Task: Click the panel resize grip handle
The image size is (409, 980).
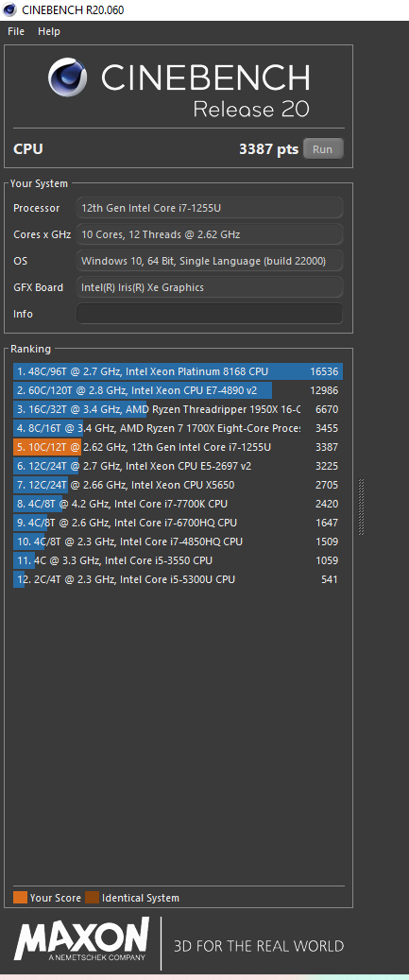Action: pyautogui.click(x=362, y=507)
